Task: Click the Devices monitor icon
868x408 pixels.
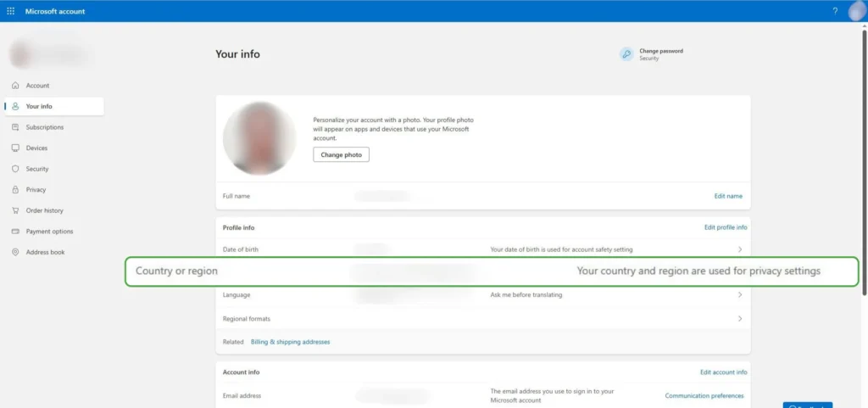Action: [15, 148]
